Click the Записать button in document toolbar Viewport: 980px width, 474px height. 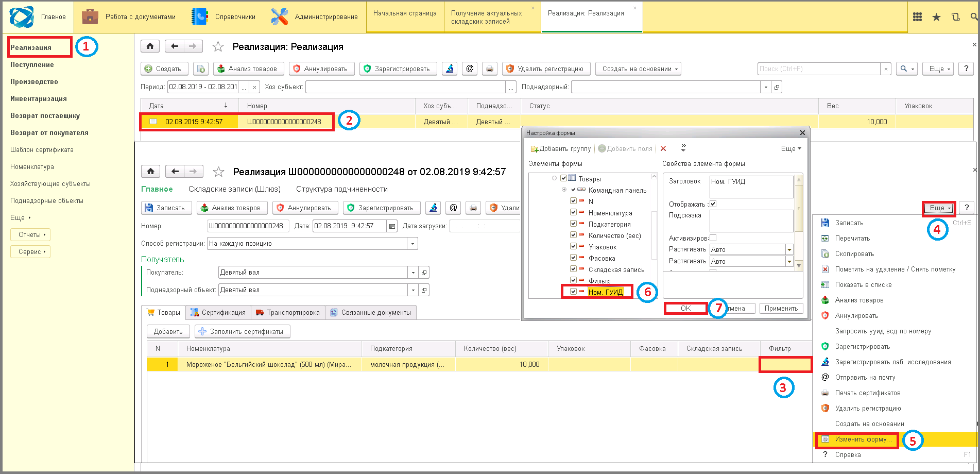(x=166, y=208)
